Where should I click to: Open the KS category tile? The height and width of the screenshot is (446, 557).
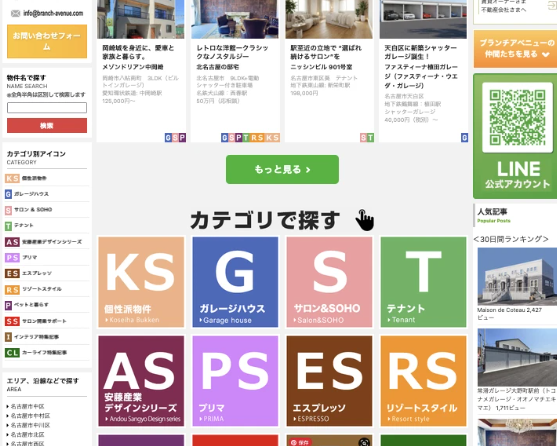(x=141, y=282)
